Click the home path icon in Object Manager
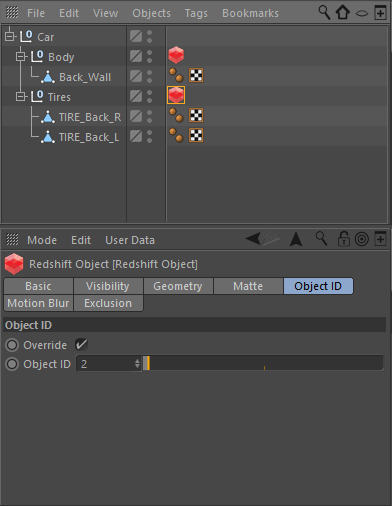The height and width of the screenshot is (506, 392). (x=343, y=13)
